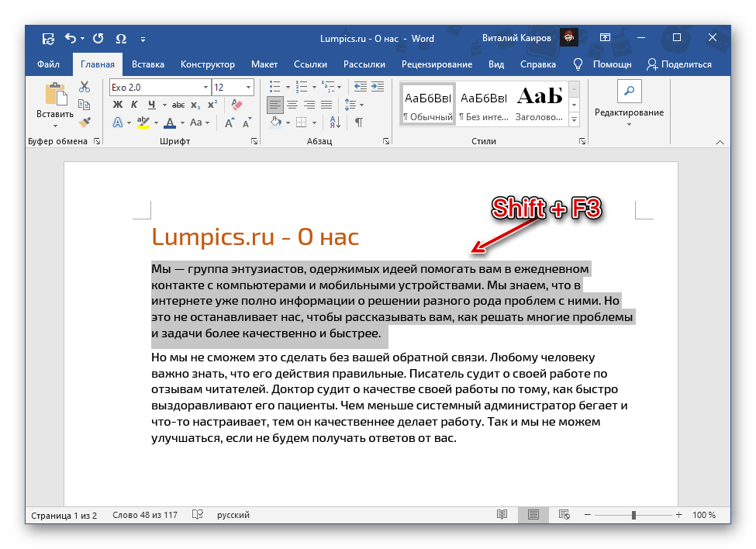Screen dimensions: 756x549
Task: Expand the Вставить paste options arrow
Action: click(55, 126)
